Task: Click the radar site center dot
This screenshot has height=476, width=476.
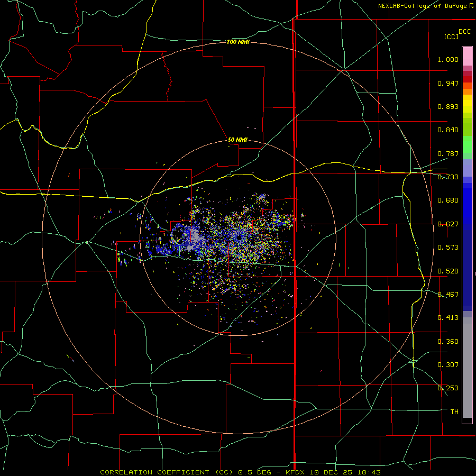Action: tap(240, 238)
